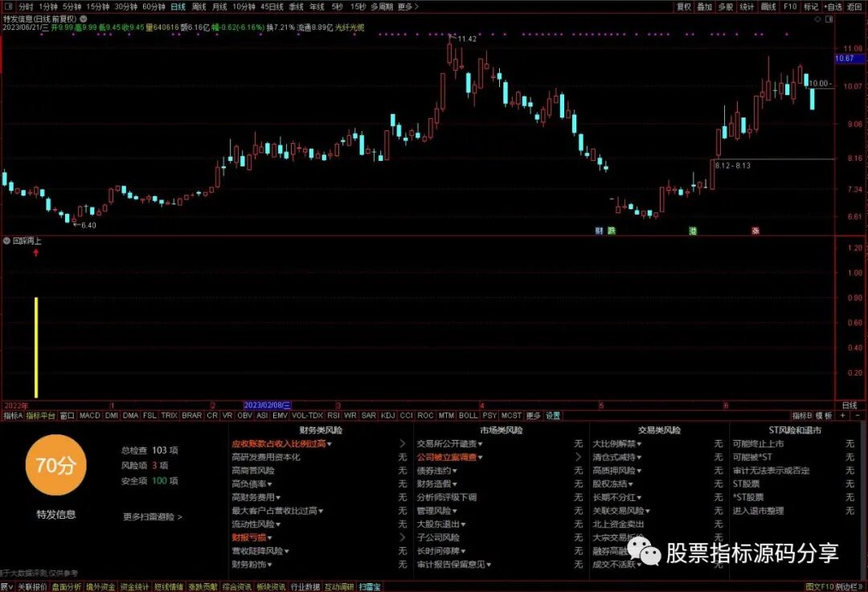Select the 15分钟 period
Screen dimensions: 868x592
[x=98, y=6]
